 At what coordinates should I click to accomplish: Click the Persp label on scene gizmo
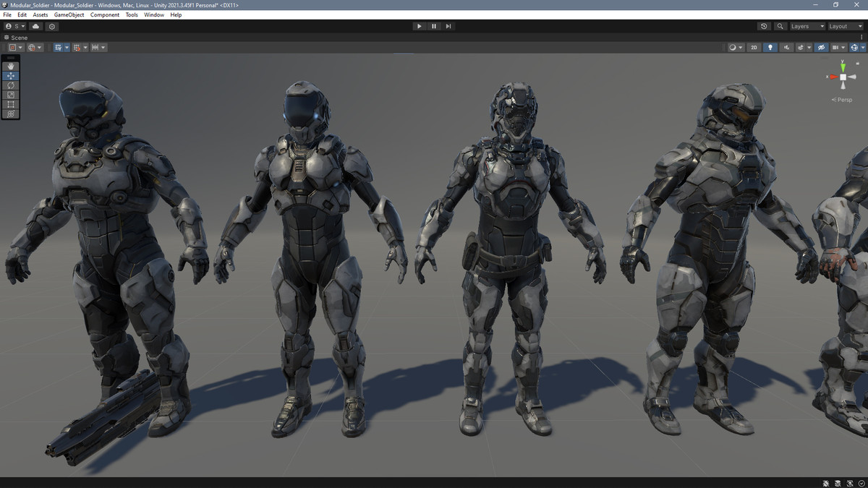(841, 99)
